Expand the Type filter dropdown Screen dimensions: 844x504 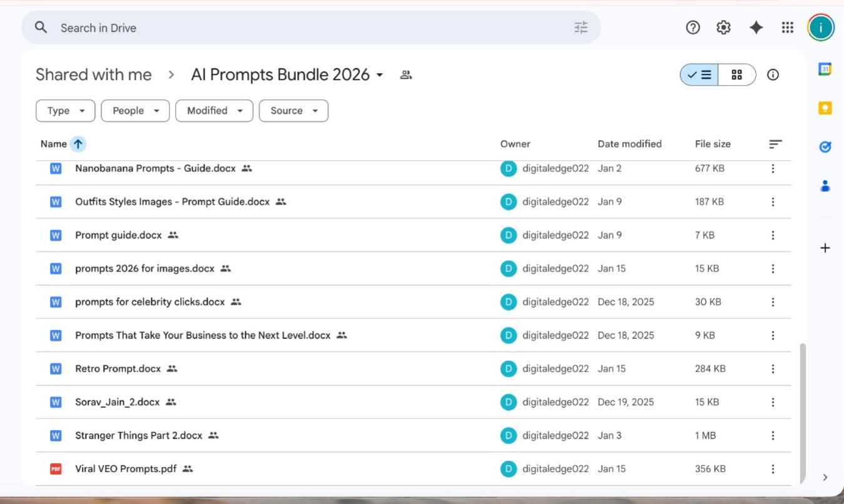(66, 111)
